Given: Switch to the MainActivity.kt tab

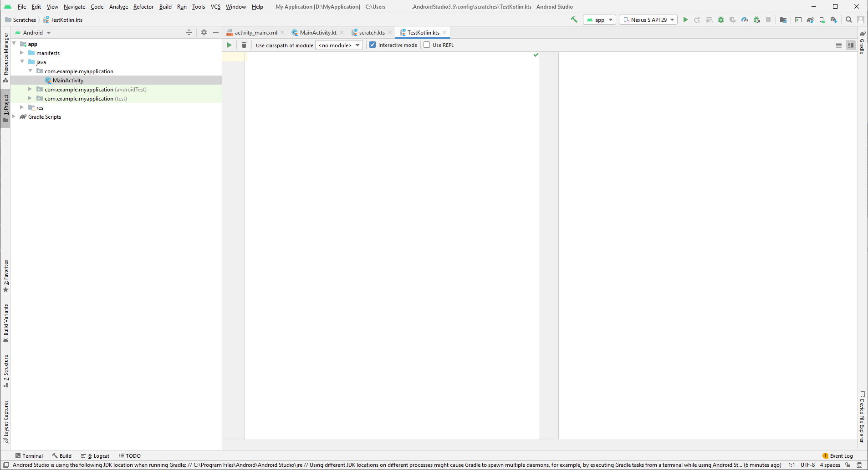Looking at the screenshot, I should [318, 33].
